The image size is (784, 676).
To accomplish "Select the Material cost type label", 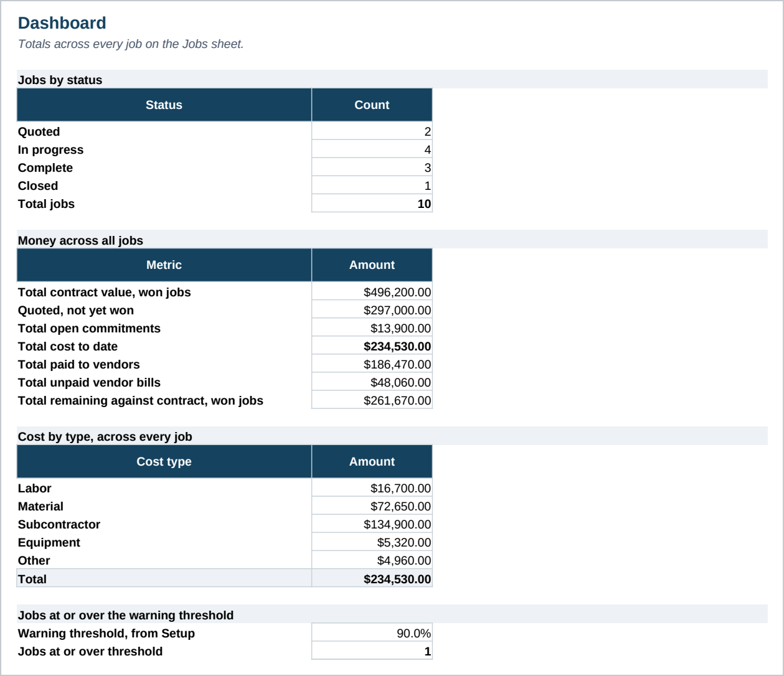I will (40, 506).
